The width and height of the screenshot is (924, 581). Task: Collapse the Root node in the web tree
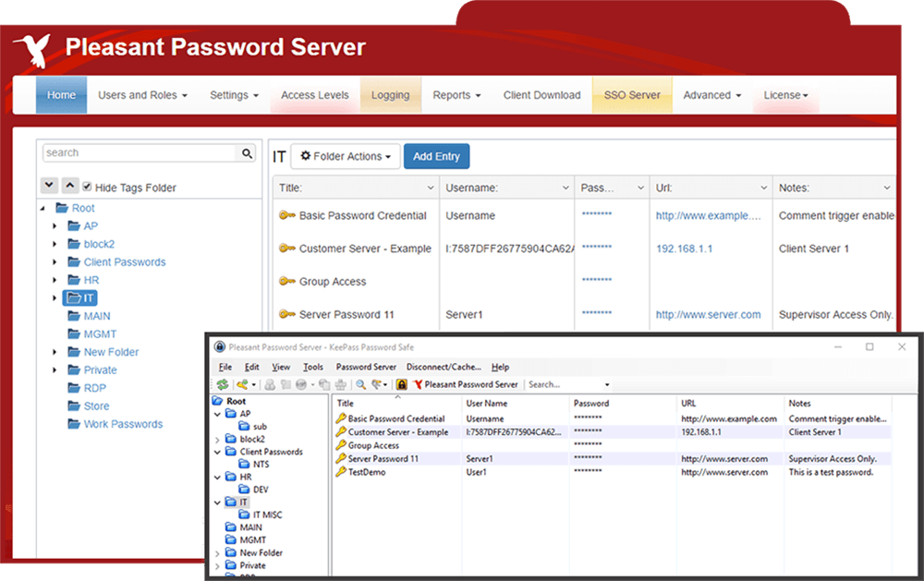(43, 209)
